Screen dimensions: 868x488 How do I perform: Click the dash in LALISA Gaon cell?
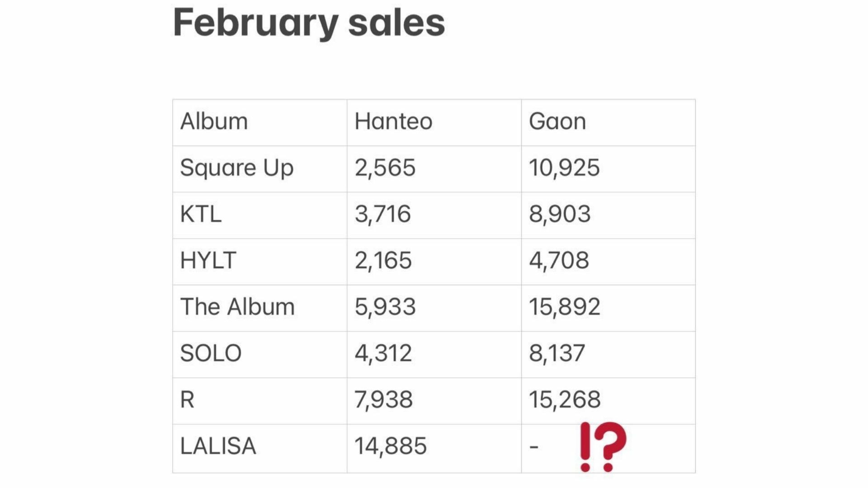point(534,447)
